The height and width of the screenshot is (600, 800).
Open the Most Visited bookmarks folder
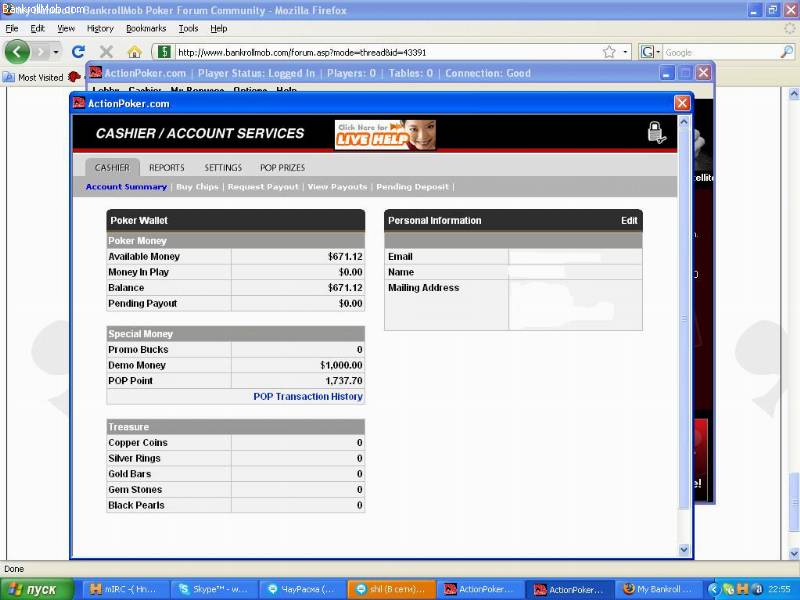pos(33,78)
